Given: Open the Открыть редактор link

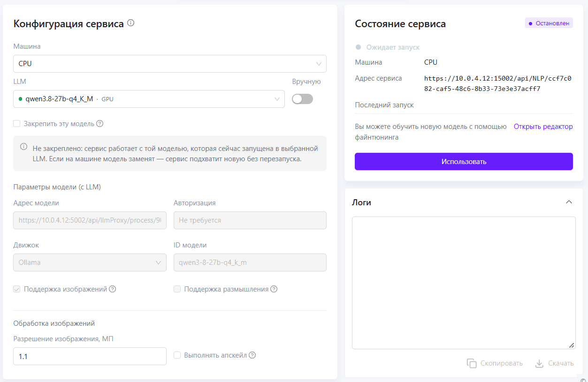Looking at the screenshot, I should point(543,127).
